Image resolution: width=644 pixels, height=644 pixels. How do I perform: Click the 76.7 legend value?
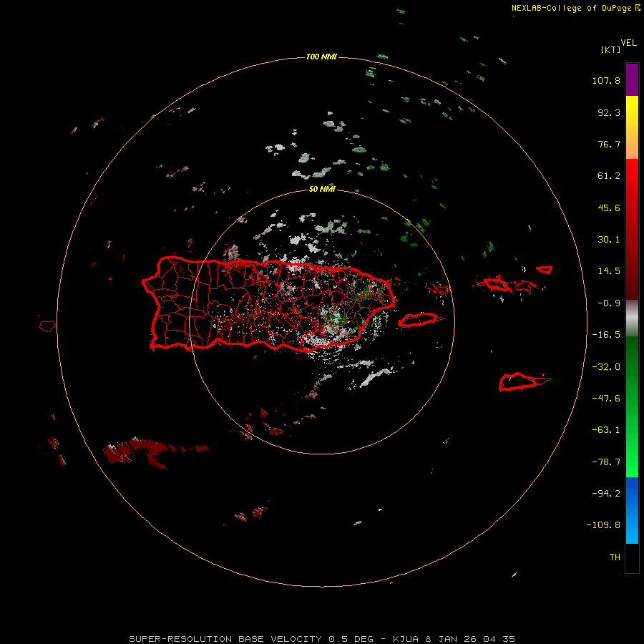coord(609,144)
